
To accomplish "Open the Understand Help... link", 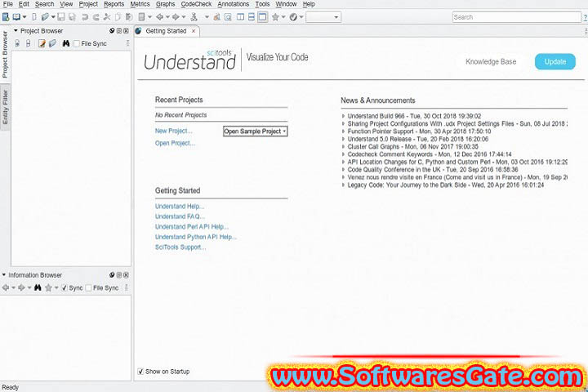I will tap(180, 207).
